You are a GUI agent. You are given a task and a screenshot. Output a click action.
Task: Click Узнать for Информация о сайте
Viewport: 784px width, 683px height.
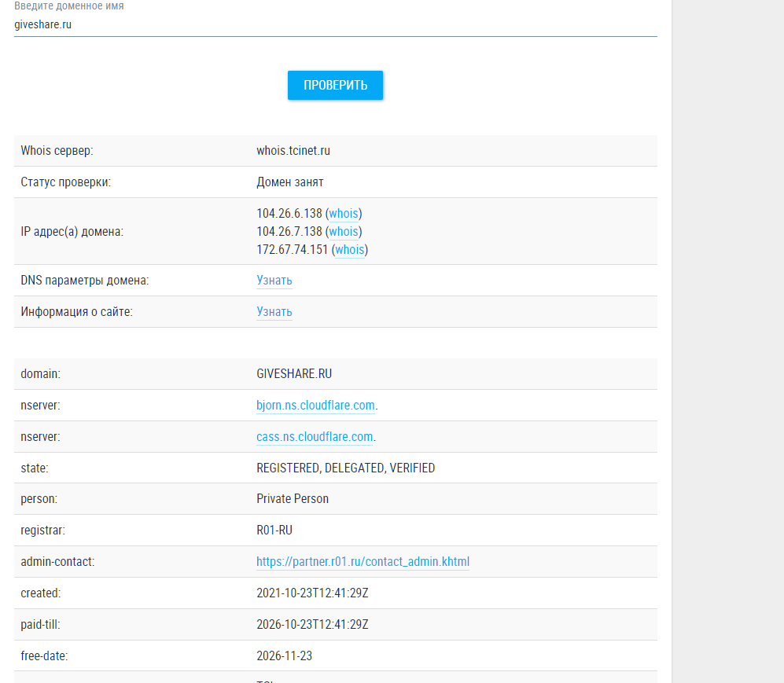pos(274,312)
